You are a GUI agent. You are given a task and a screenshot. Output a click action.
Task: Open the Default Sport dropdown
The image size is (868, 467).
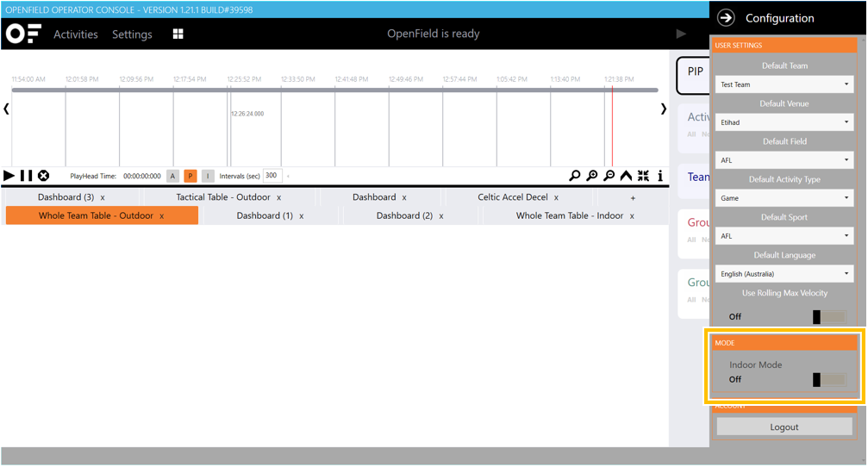coord(784,236)
